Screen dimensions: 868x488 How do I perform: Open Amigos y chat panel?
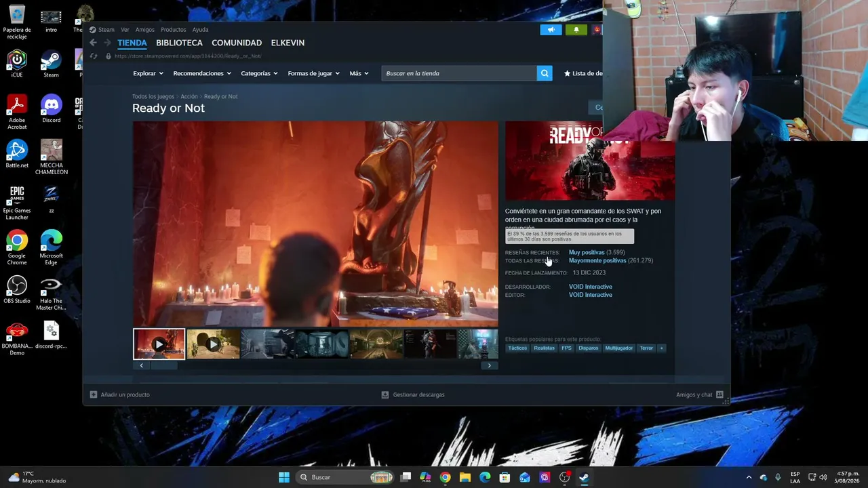tap(699, 394)
